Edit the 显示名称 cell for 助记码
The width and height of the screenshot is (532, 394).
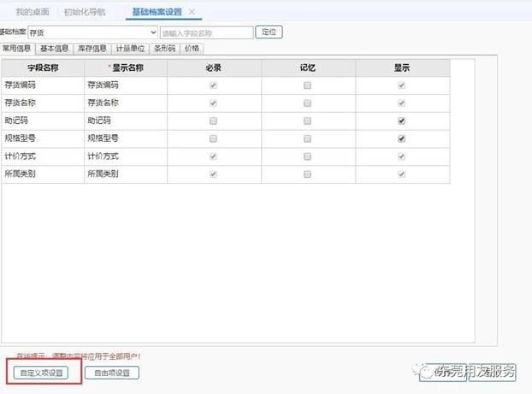coord(125,121)
